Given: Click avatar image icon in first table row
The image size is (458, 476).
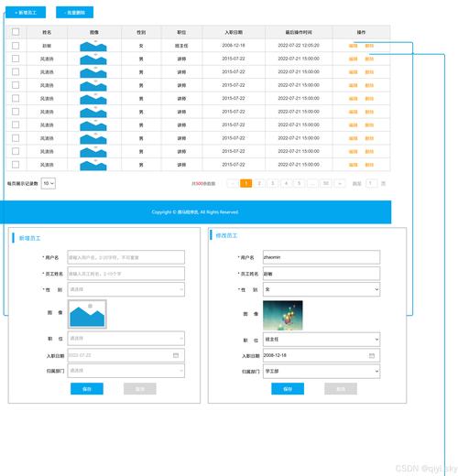Looking at the screenshot, I should click(93, 46).
